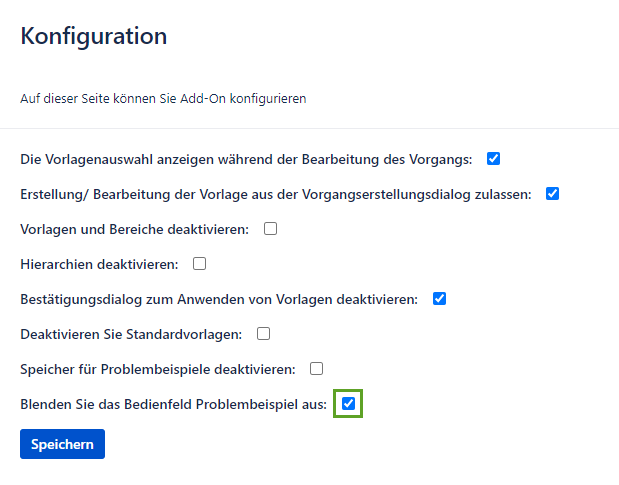This screenshot has width=619, height=485.
Task: Click the 'Vorlagen und Bereiche deaktivieren' label
Action: (134, 229)
